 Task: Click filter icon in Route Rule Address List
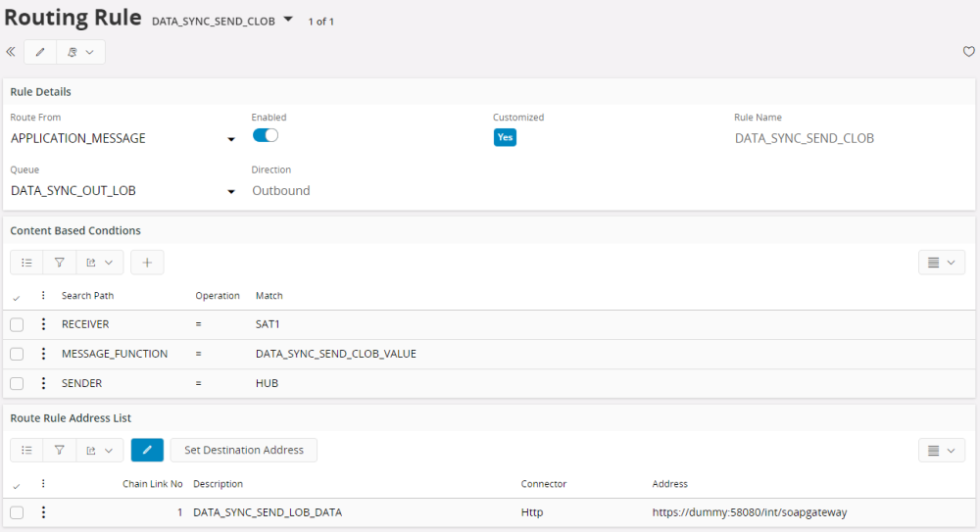point(59,450)
